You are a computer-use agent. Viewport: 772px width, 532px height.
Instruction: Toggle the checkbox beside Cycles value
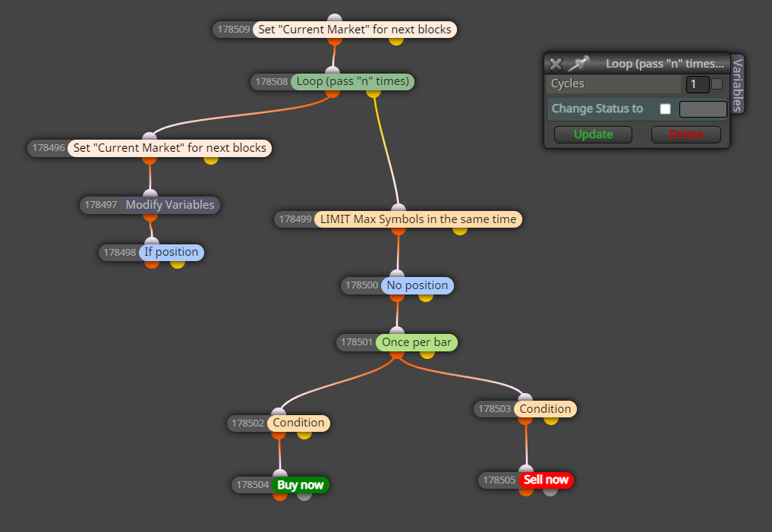point(717,83)
